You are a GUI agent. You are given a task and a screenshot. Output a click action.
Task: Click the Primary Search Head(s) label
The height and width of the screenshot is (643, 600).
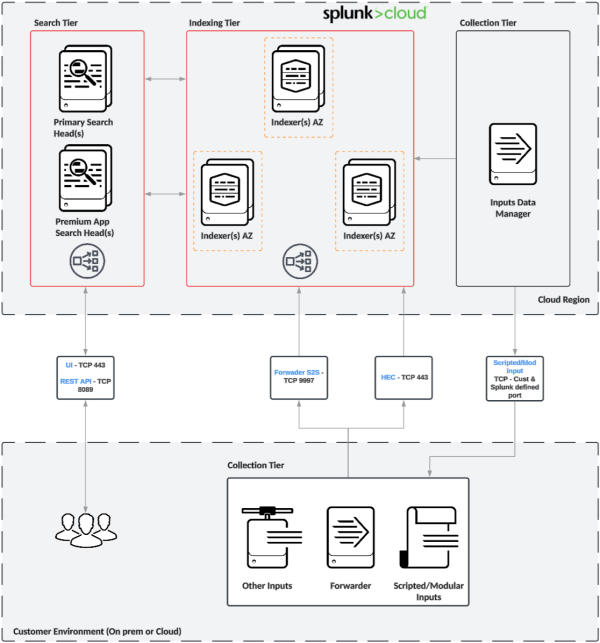(x=83, y=128)
